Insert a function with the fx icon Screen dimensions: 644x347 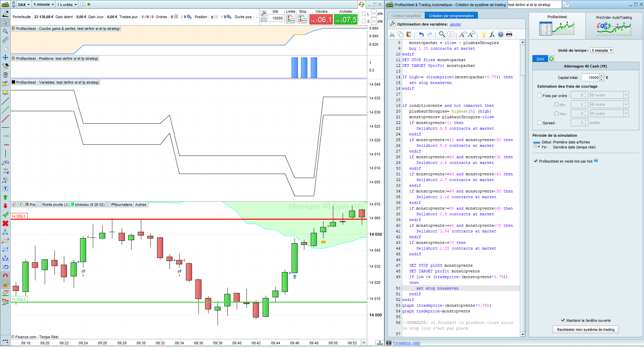click(x=492, y=34)
